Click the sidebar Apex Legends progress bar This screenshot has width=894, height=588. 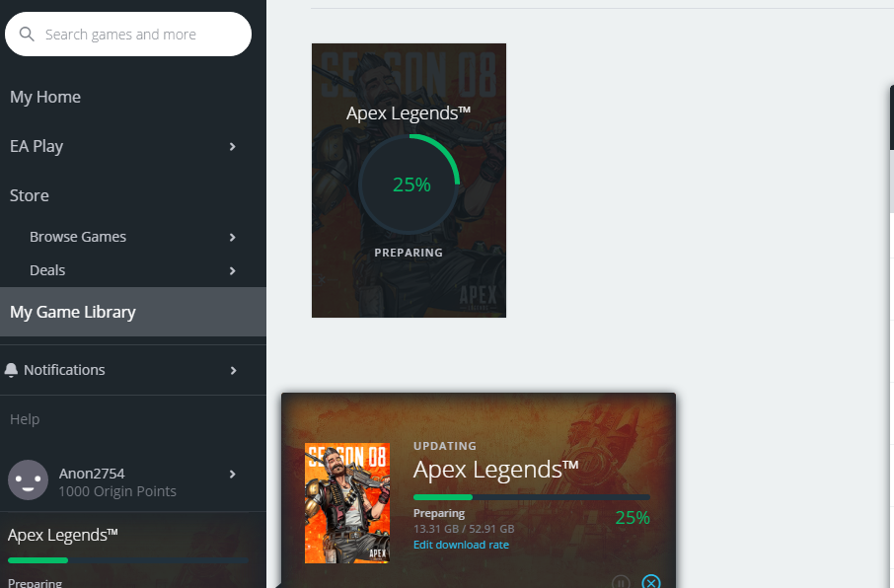(128, 560)
